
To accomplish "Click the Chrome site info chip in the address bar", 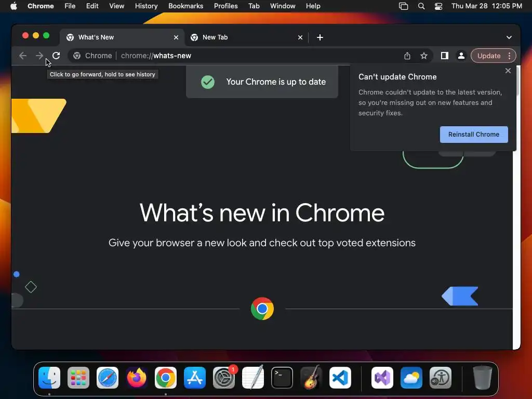I will click(92, 56).
